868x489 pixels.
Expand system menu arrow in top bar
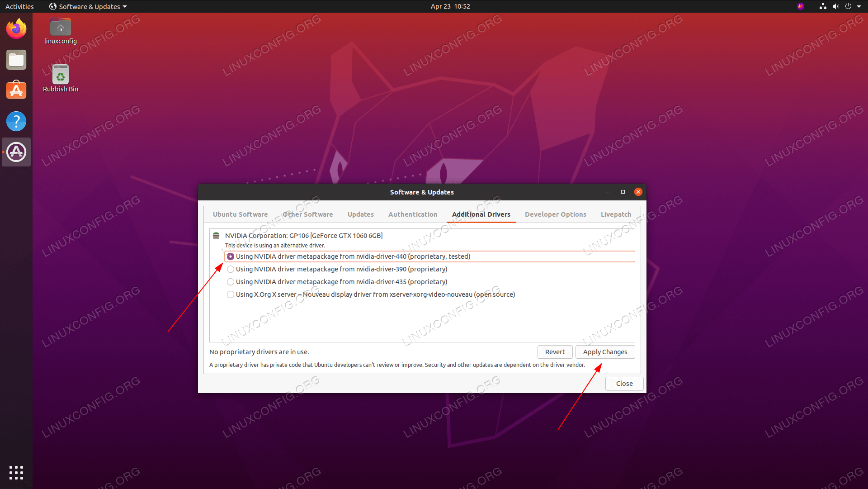859,6
